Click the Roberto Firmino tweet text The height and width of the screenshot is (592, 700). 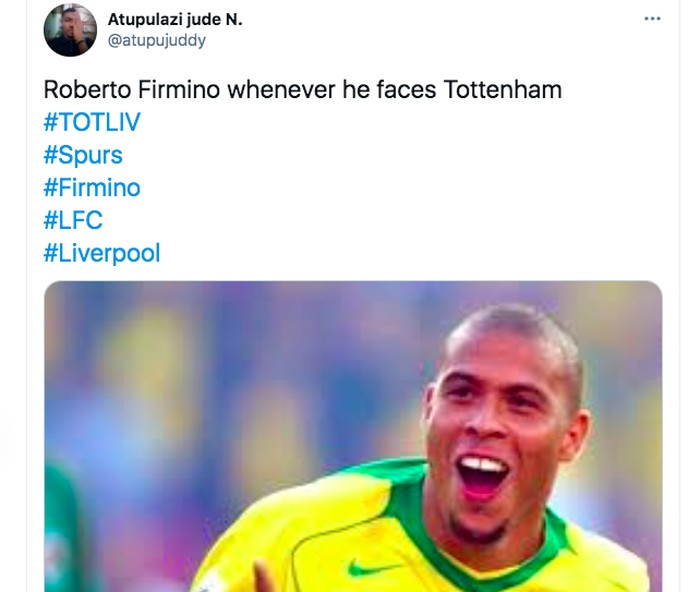pos(302,90)
